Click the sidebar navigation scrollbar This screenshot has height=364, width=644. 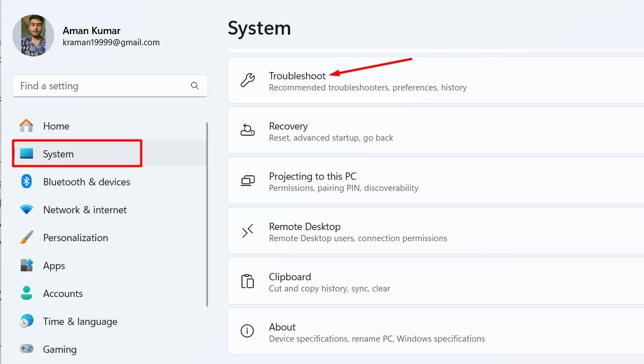coord(207,214)
